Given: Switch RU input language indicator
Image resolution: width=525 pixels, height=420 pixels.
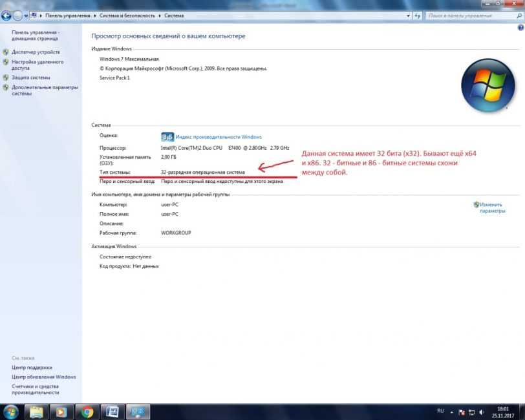Looking at the screenshot, I should point(440,411).
